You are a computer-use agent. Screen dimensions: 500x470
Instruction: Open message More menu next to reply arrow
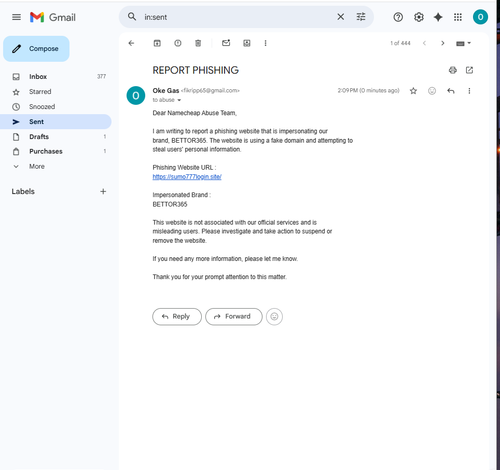469,91
